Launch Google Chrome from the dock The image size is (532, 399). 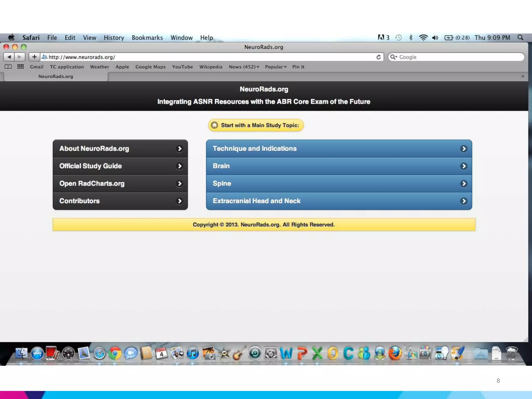click(115, 353)
